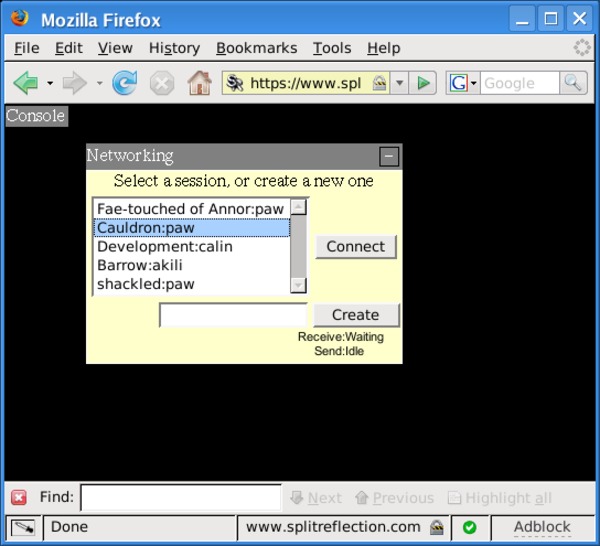Open the Forward history dropdown arrow

pyautogui.click(x=99, y=83)
